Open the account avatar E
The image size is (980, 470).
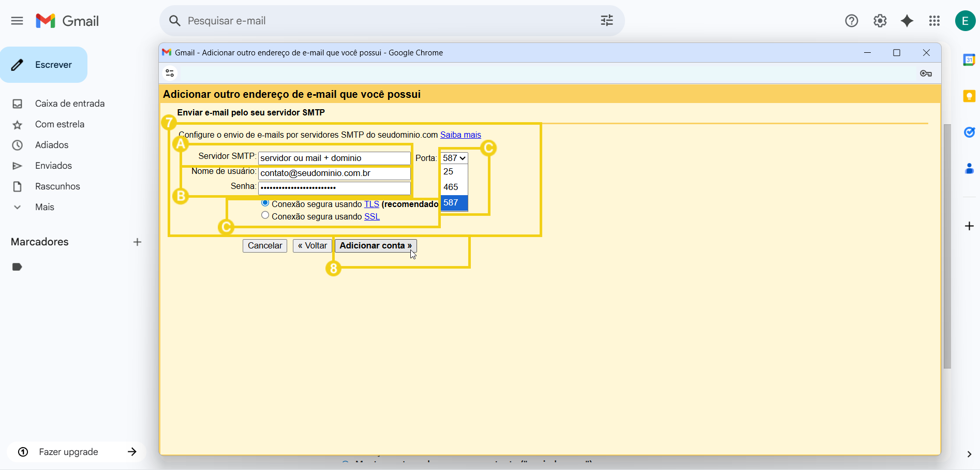(x=965, y=21)
